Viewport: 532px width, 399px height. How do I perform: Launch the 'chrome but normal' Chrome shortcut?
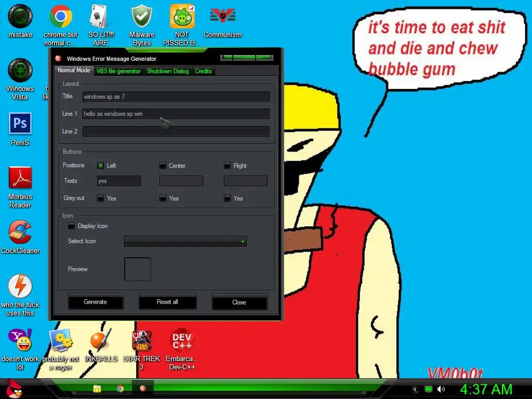click(60, 25)
